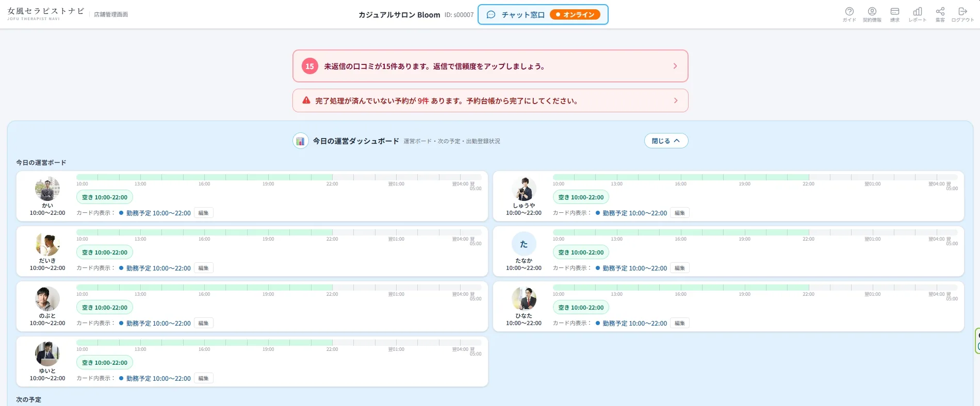Open ゆいと's profile photo
980x406 pixels.
pyautogui.click(x=47, y=354)
